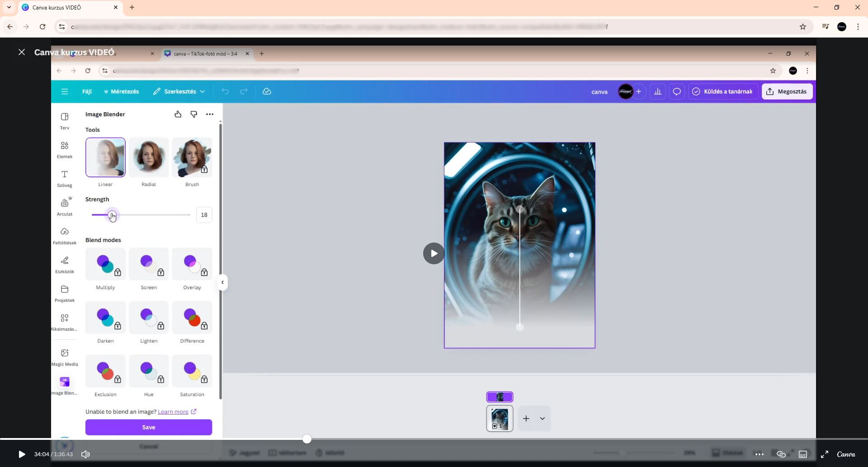
Task: Copy link using the chain icon
Action: coord(781,454)
